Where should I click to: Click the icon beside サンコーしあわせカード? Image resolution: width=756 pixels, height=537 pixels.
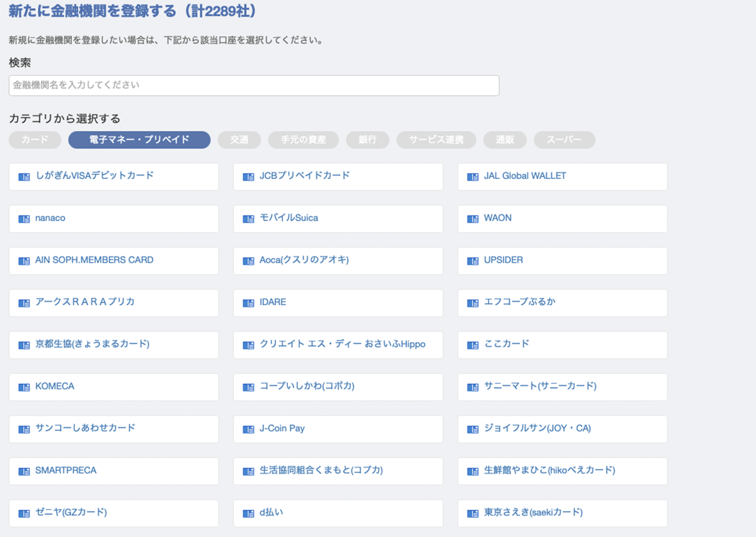[x=25, y=429]
